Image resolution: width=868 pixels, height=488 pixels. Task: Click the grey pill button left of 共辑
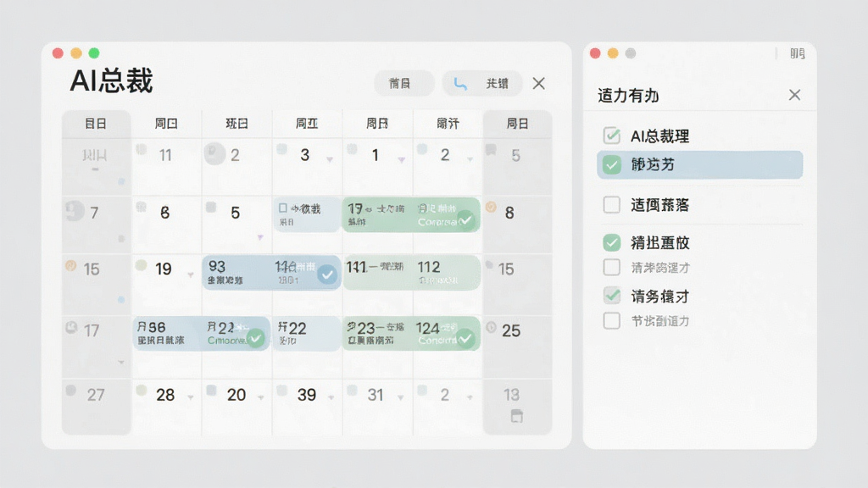(404, 84)
